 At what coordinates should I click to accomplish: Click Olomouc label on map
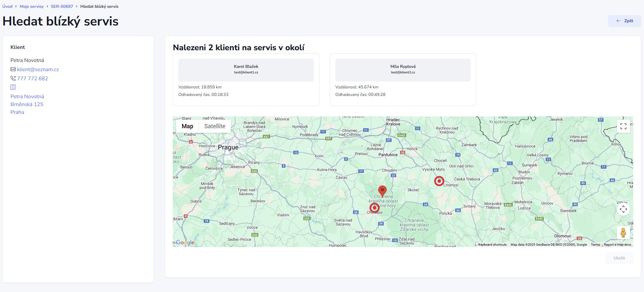tap(563, 236)
